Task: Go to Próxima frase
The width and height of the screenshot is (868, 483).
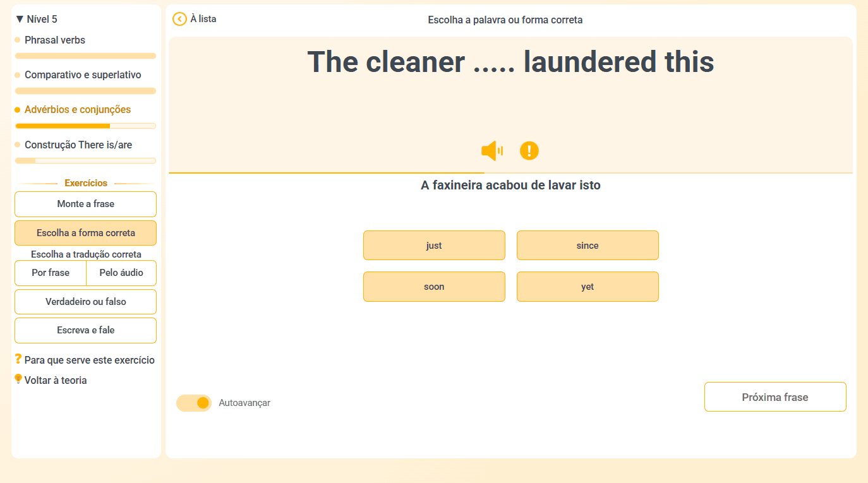Action: [x=775, y=397]
